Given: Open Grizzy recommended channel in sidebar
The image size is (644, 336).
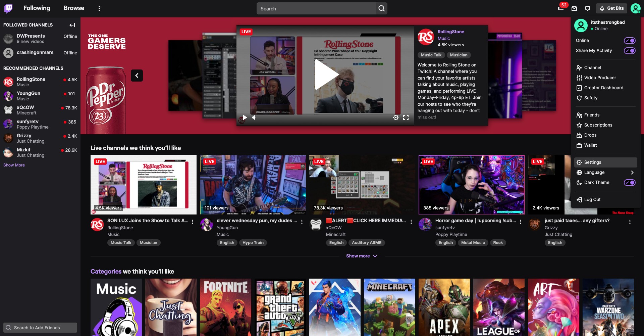Looking at the screenshot, I should point(40,138).
